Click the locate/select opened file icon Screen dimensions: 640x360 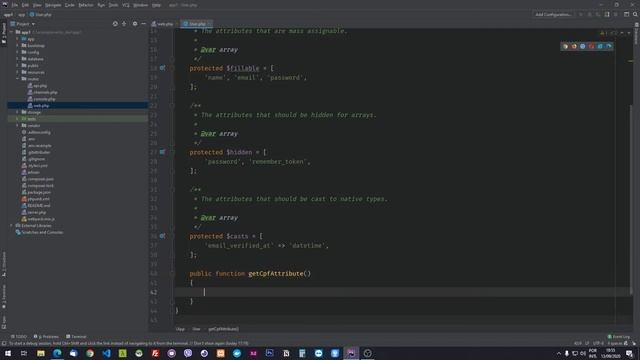point(115,24)
